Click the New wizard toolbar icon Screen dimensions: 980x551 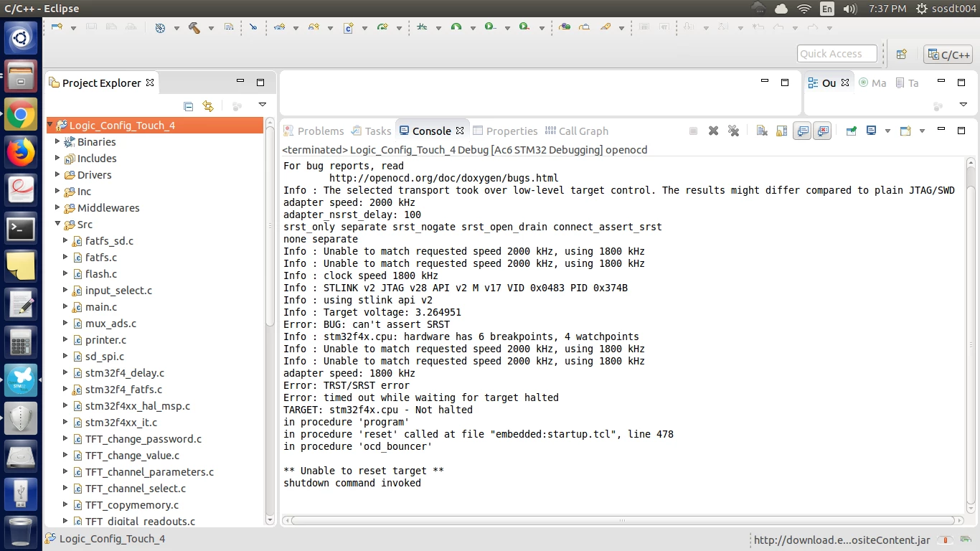click(x=57, y=27)
